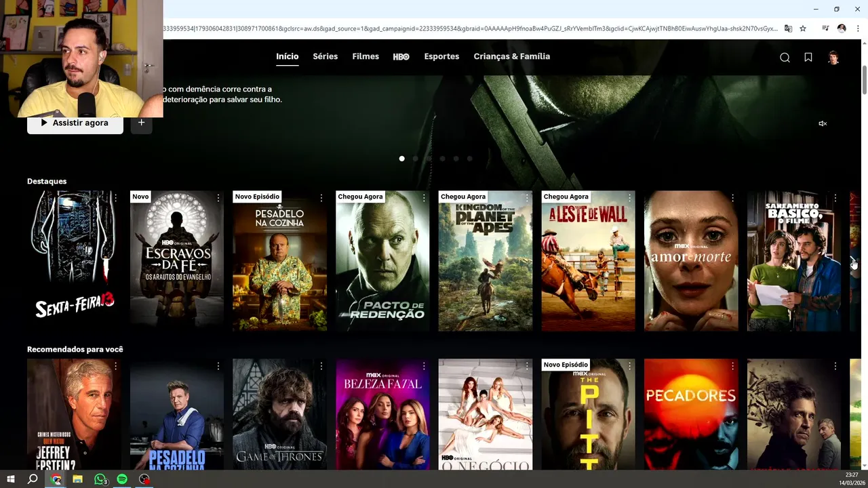Open options menu on Sexta-Feira 13 card

pos(115,198)
